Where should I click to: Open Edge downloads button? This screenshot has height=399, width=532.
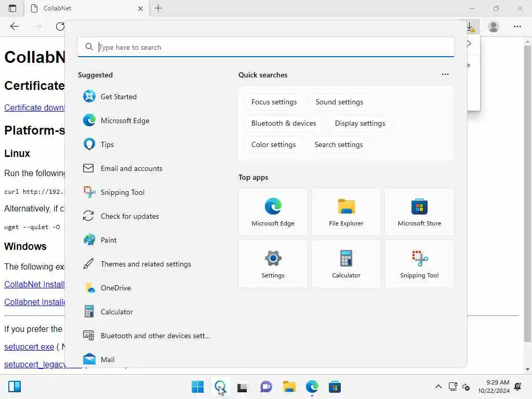click(x=471, y=27)
